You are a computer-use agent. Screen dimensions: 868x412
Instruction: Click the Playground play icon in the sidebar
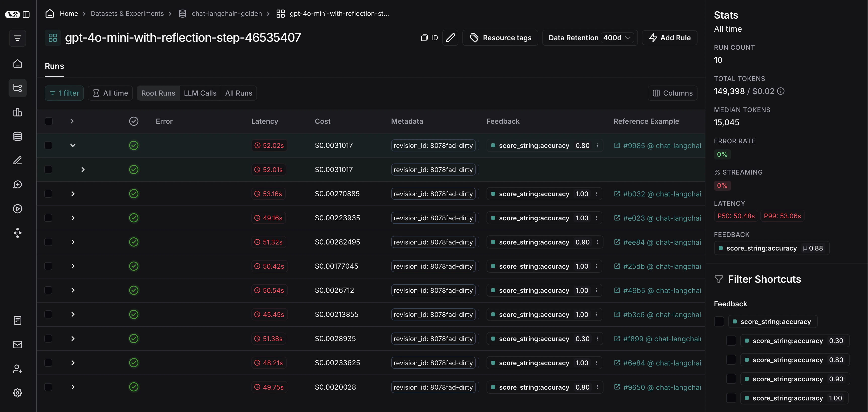point(18,209)
